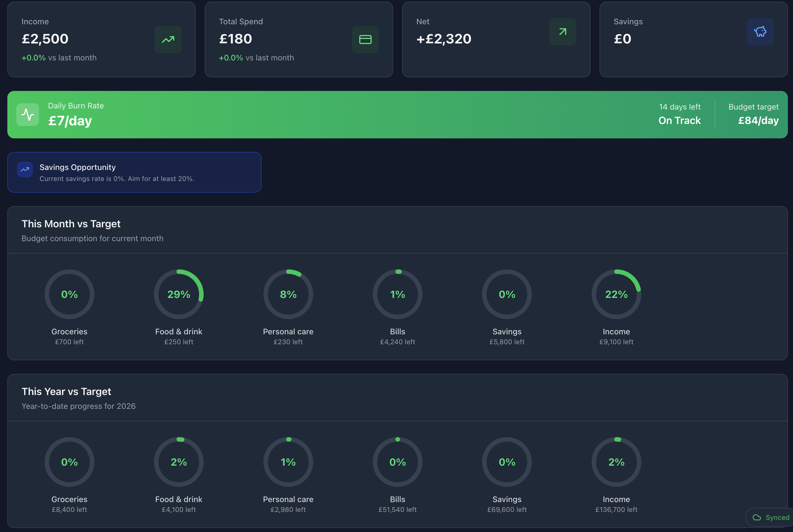Click the Food & drink 29% progress ring
The image size is (793, 532).
click(179, 294)
